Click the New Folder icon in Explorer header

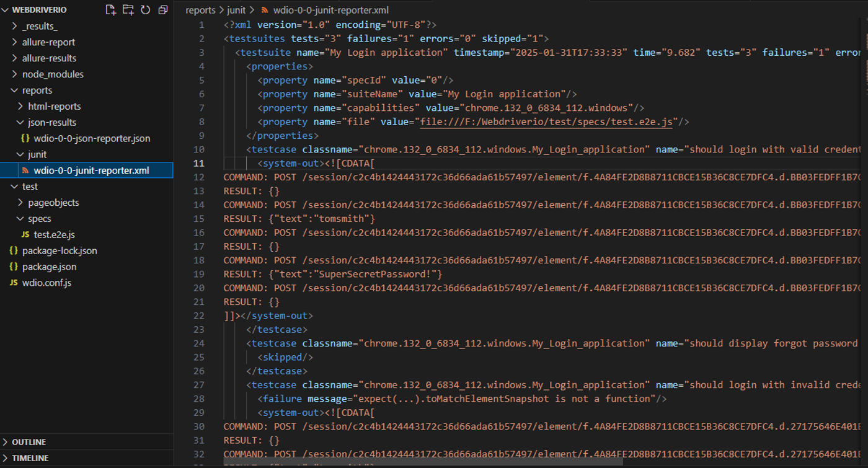(128, 10)
